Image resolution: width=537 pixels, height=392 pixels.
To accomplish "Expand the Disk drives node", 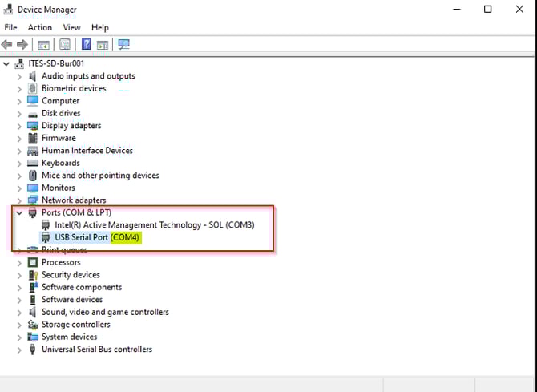I will click(19, 113).
